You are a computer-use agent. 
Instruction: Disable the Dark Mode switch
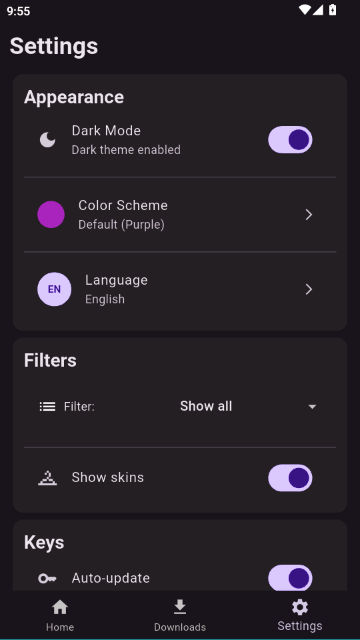(290, 140)
